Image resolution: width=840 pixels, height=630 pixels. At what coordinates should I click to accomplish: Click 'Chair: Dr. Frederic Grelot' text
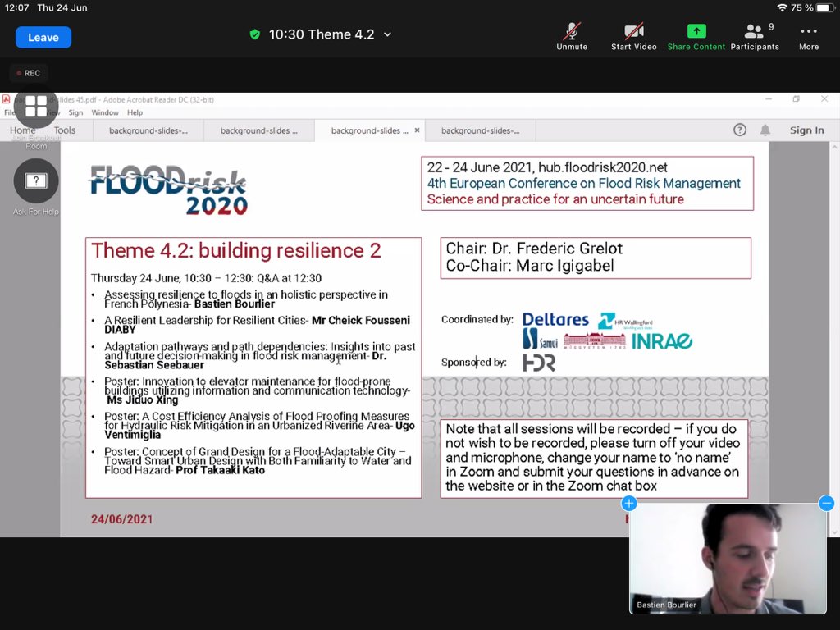[x=533, y=249]
